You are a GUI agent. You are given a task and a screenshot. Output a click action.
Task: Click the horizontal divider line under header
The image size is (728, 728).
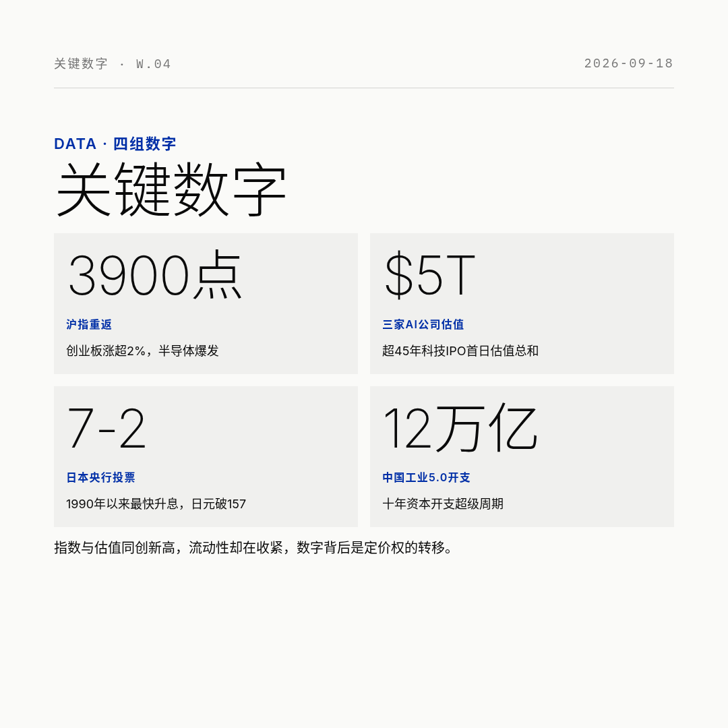coord(364,88)
